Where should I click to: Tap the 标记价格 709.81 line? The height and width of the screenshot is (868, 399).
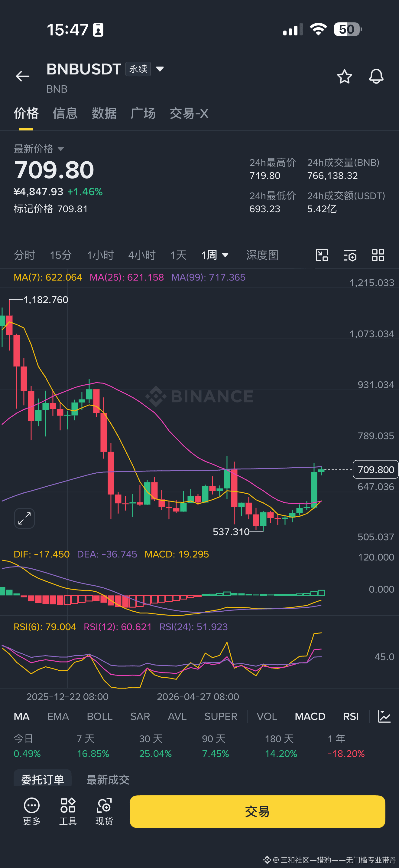pos(50,209)
